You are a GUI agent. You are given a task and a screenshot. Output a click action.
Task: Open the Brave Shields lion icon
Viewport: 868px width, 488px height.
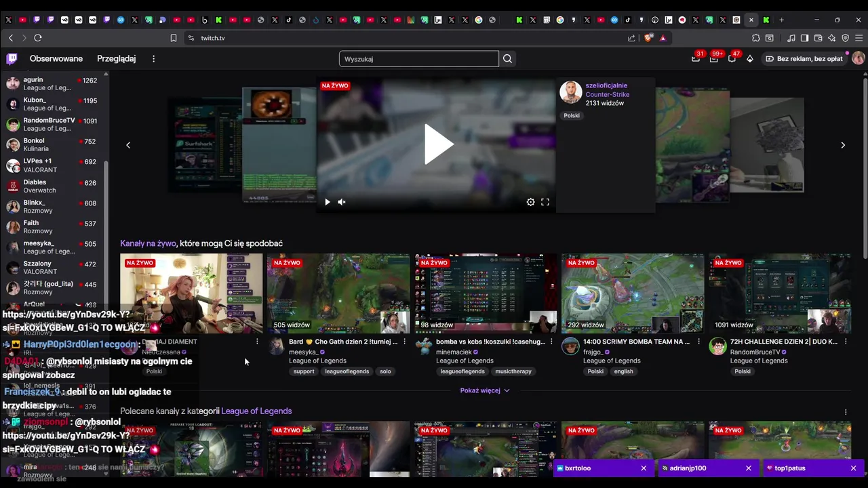[648, 38]
